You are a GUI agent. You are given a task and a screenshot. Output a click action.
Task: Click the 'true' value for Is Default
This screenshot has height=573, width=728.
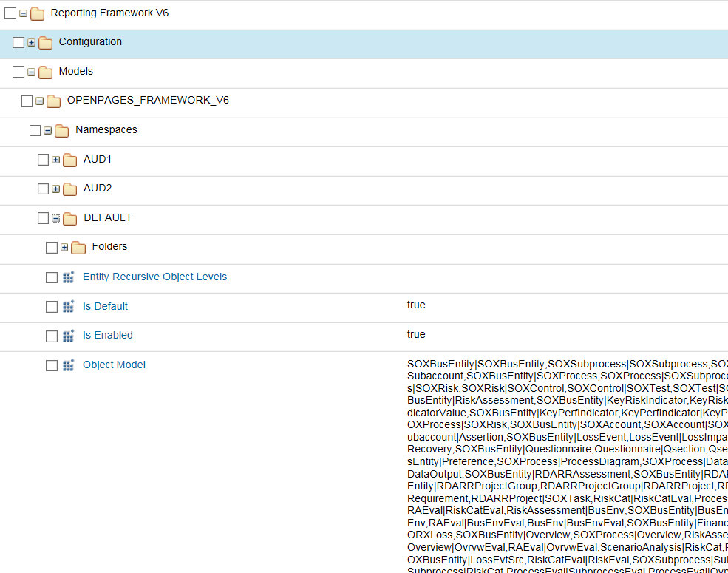tap(416, 305)
